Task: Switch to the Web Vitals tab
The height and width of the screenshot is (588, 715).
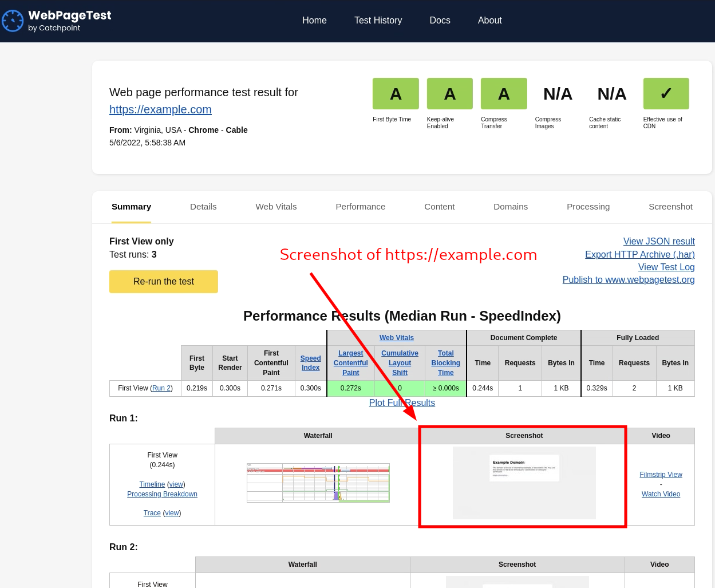Action: point(276,207)
